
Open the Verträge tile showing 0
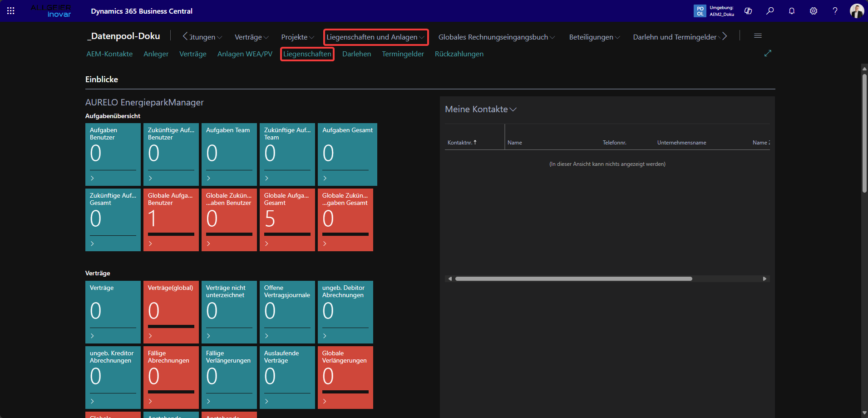[113, 312]
